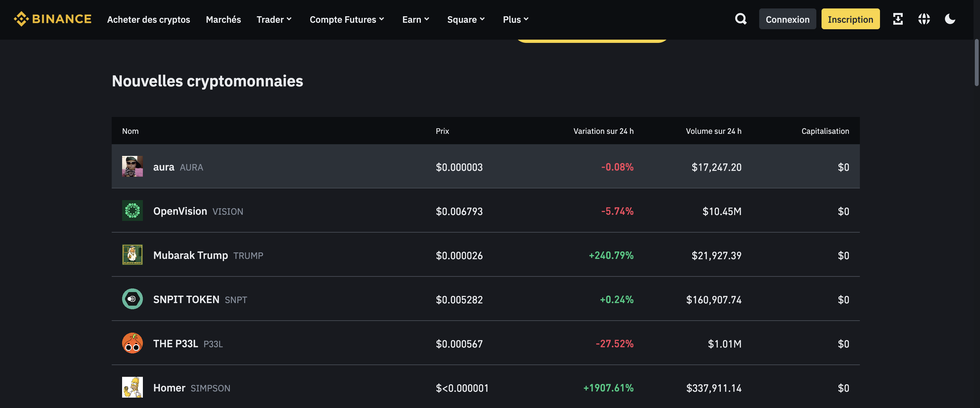Click the $10.45M volume value

click(x=722, y=211)
